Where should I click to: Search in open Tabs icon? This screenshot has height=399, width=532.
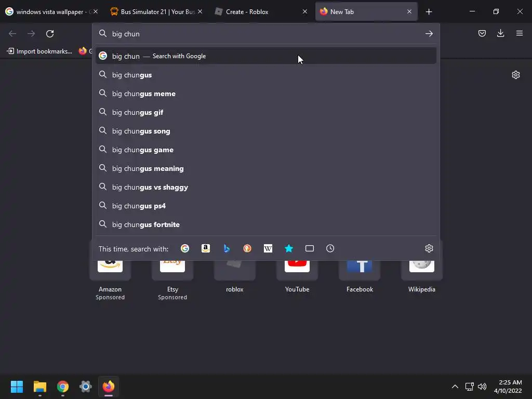point(310,248)
